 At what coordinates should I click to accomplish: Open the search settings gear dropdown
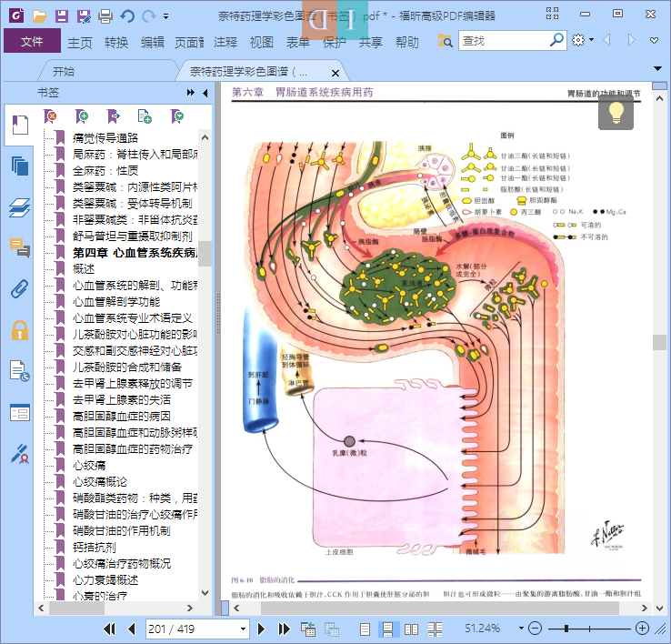[x=583, y=40]
